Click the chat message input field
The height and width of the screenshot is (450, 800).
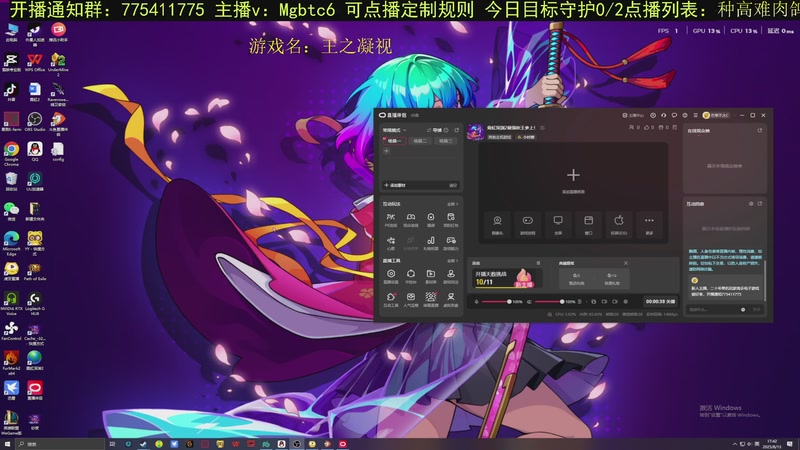pos(713,310)
